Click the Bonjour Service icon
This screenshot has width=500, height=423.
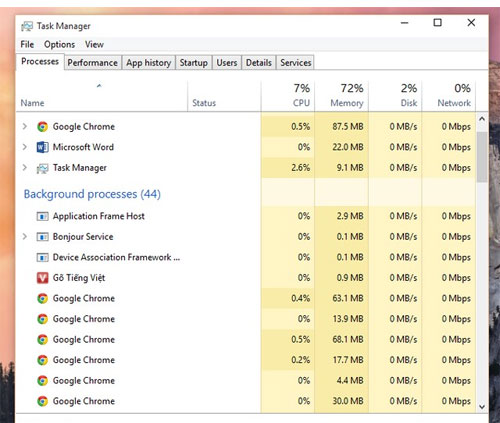coord(42,237)
